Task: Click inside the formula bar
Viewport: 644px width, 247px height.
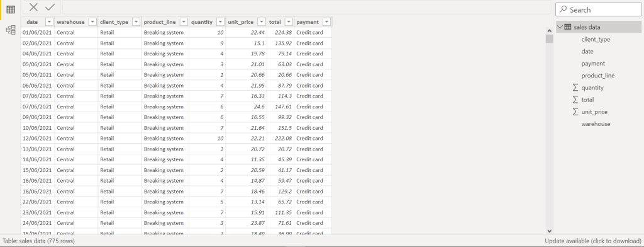Action: [x=306, y=7]
